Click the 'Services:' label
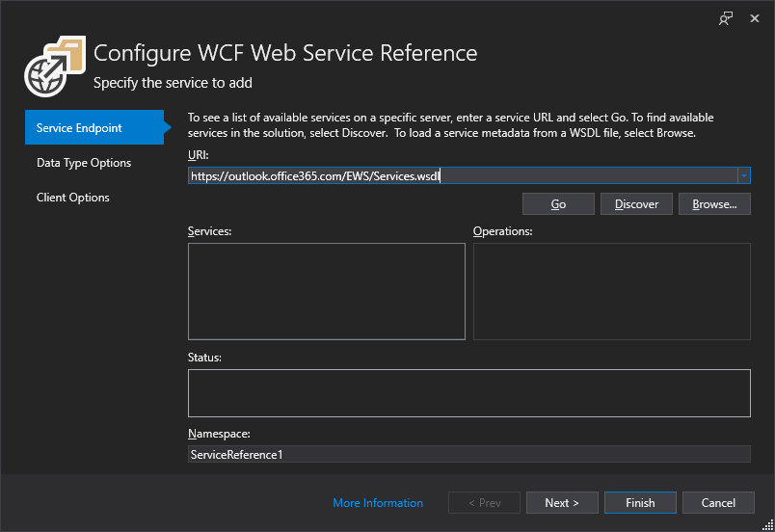Screen dimensions: 775x532 click(209, 230)
